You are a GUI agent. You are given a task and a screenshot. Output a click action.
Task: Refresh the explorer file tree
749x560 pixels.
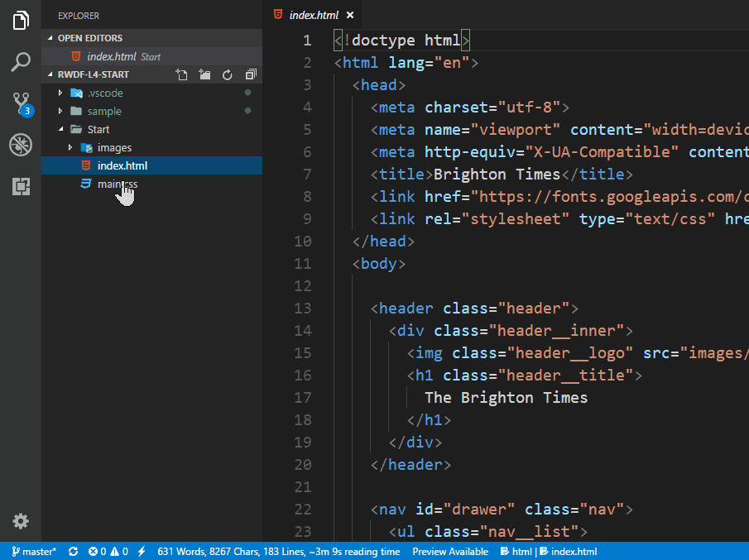click(228, 74)
